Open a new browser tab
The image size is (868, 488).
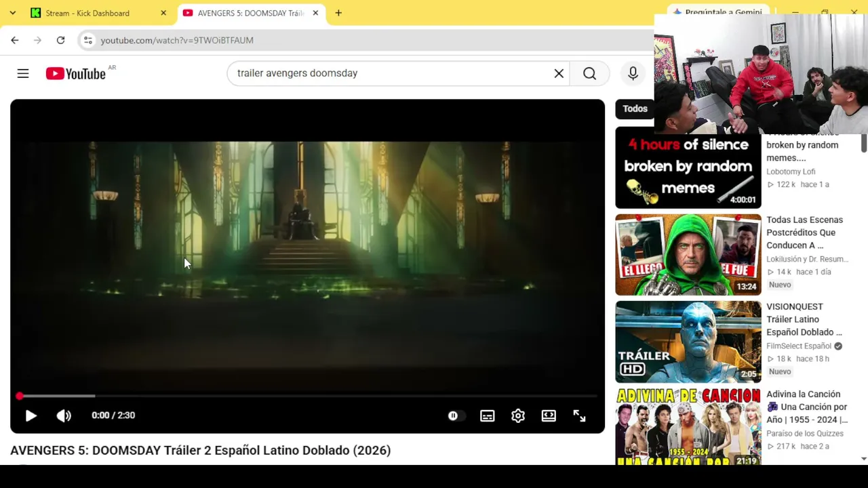(x=338, y=13)
